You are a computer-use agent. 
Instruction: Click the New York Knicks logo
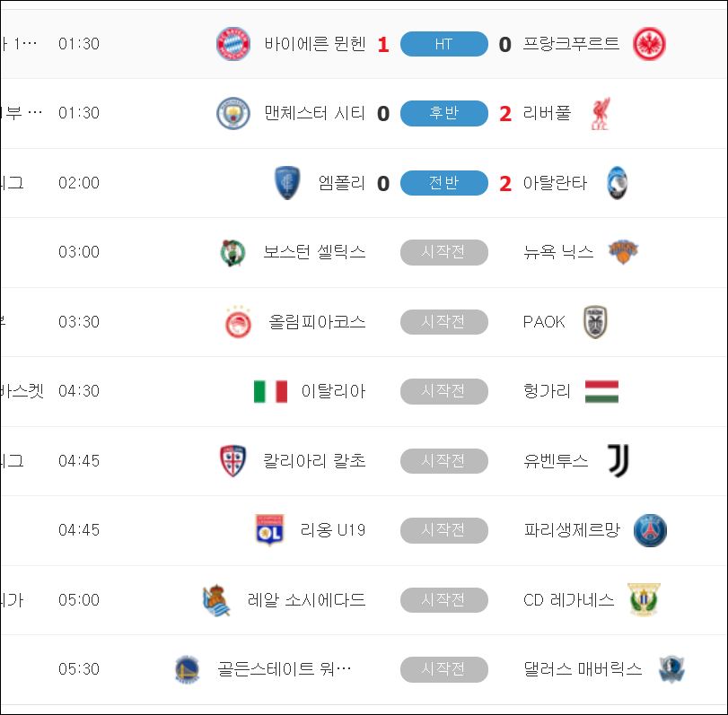(623, 251)
